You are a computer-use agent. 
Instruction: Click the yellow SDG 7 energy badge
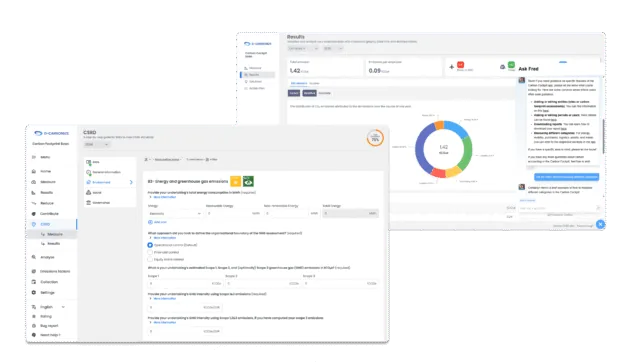point(236,181)
